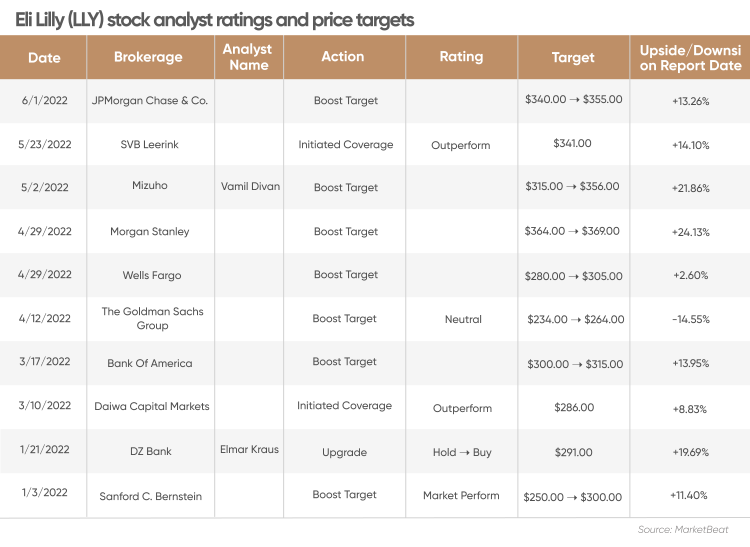Click the Upside/Downside on Report Date header
The height and width of the screenshot is (547, 750).
pos(690,57)
